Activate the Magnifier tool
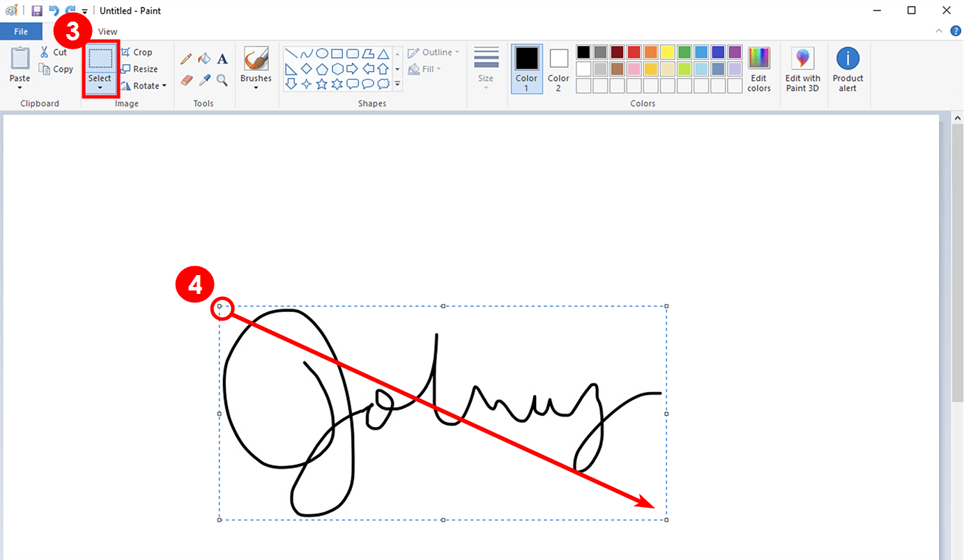Viewport: 964px width, 560px height. (x=222, y=80)
